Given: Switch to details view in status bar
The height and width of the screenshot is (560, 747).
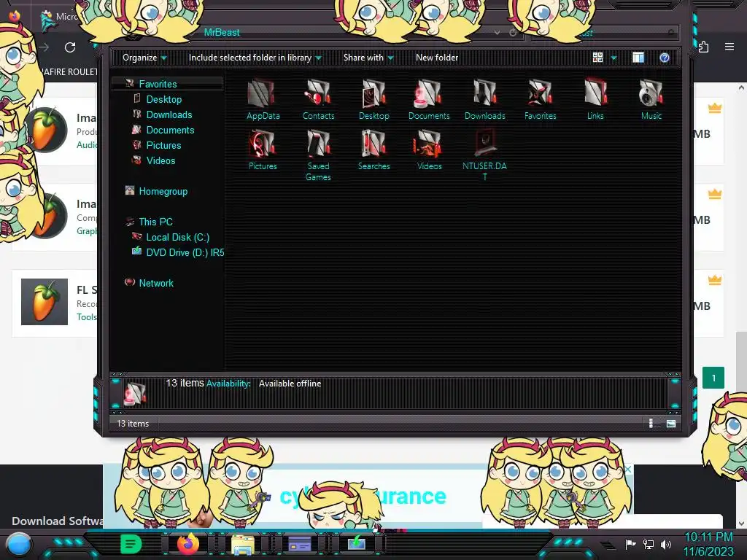Looking at the screenshot, I should pos(651,424).
